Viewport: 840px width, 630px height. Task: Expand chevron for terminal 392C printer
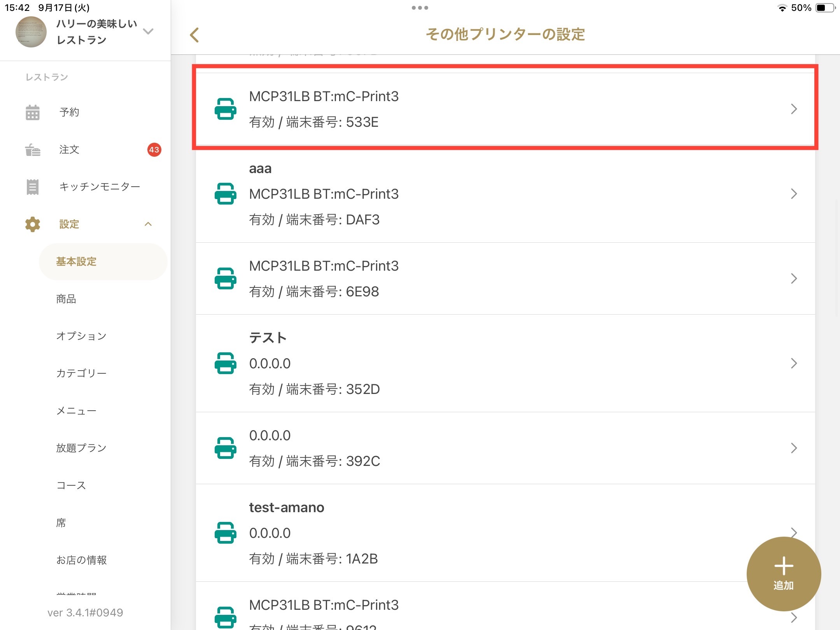coord(794,448)
